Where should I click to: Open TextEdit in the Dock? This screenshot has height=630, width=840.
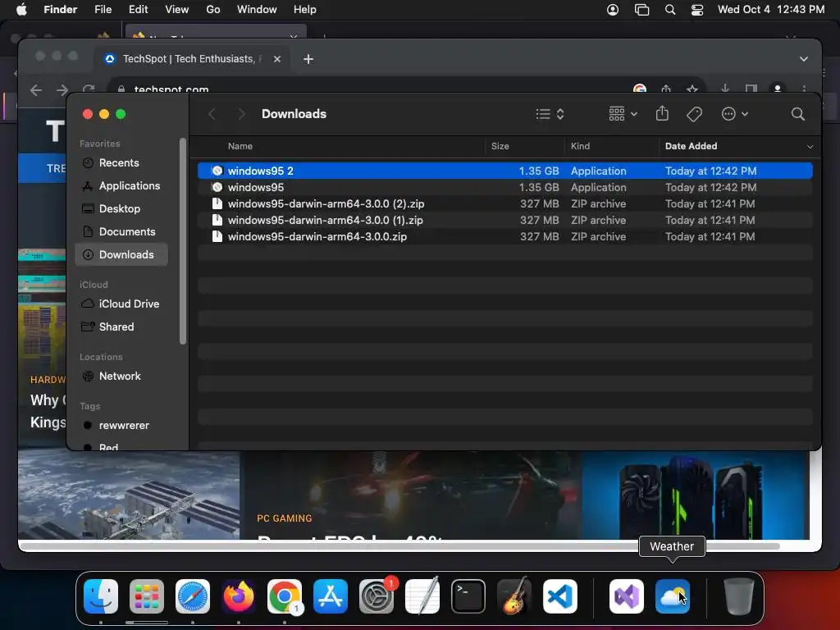[422, 596]
